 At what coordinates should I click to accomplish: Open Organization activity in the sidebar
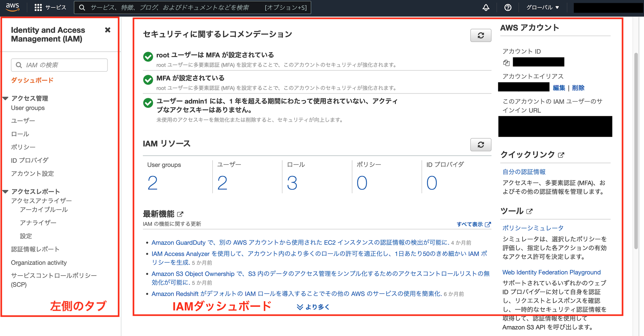point(39,263)
